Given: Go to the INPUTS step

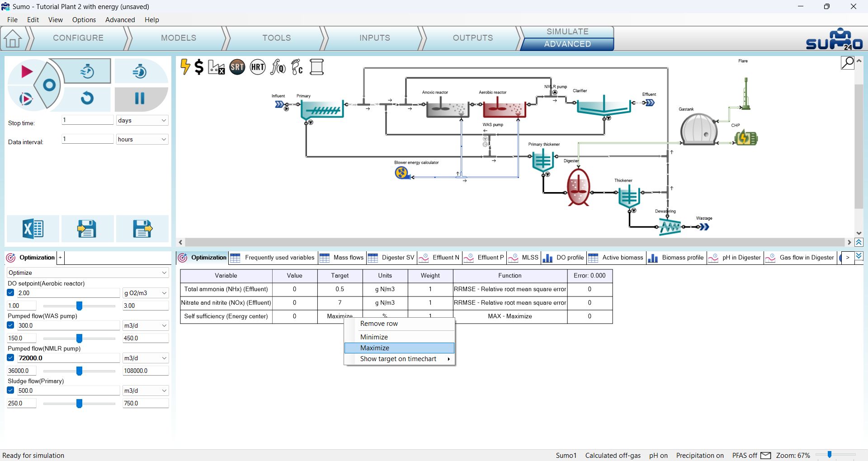Looking at the screenshot, I should tap(375, 38).
